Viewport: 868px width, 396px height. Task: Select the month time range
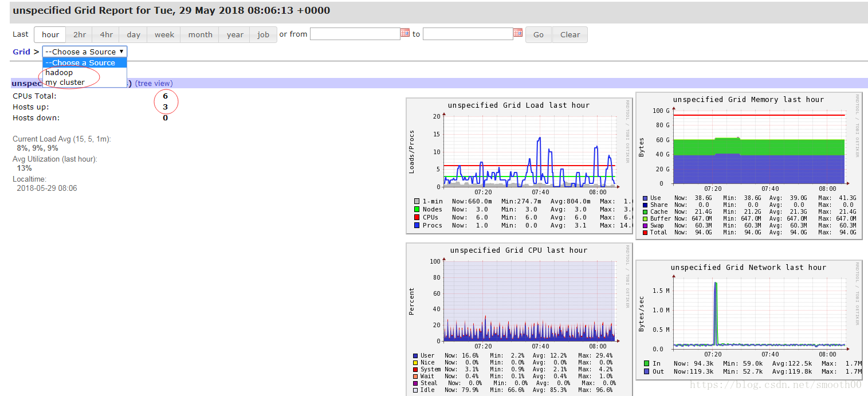(200, 34)
